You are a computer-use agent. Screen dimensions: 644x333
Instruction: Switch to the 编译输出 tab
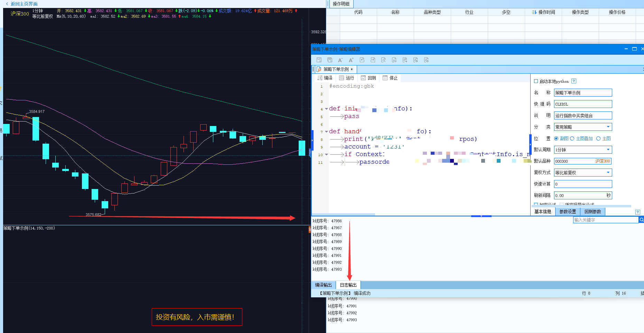[323, 285]
